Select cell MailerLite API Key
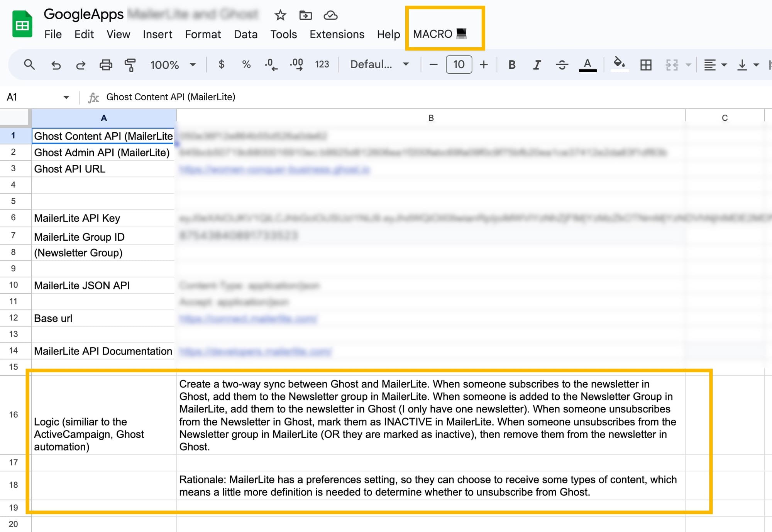The width and height of the screenshot is (772, 532). (103, 218)
